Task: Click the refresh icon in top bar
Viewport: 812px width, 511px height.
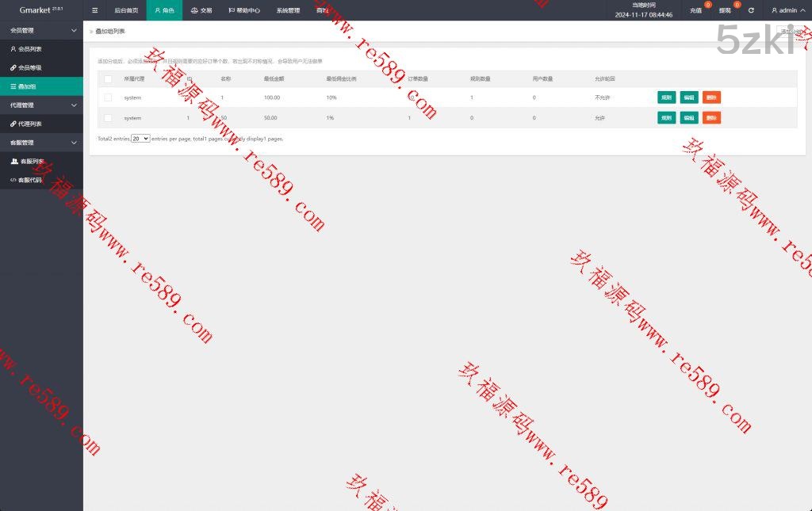Action: 751,10
